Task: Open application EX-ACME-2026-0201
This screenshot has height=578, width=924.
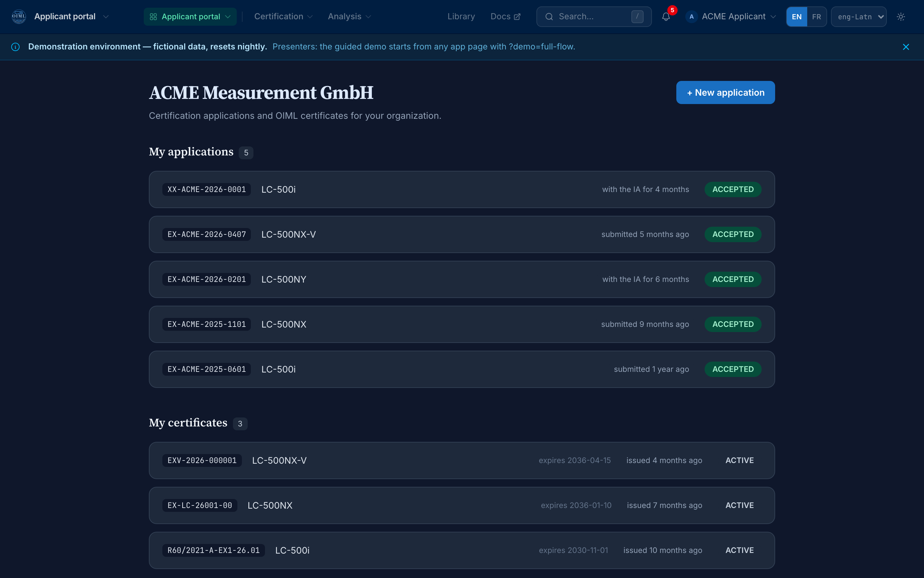Action: point(462,279)
